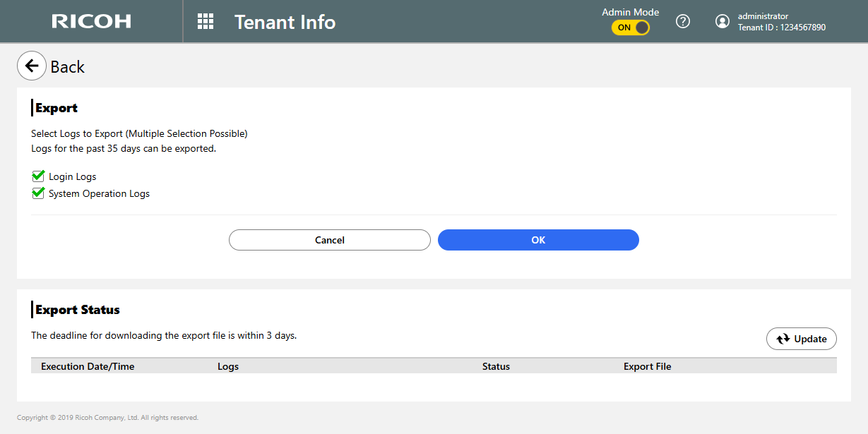
Task: Confirm export with the OK button
Action: coord(538,240)
